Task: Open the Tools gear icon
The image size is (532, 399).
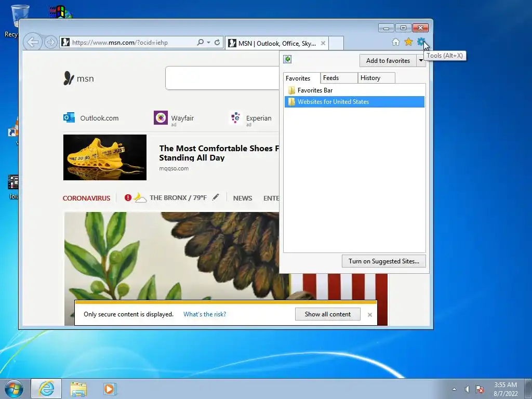Action: pos(421,42)
